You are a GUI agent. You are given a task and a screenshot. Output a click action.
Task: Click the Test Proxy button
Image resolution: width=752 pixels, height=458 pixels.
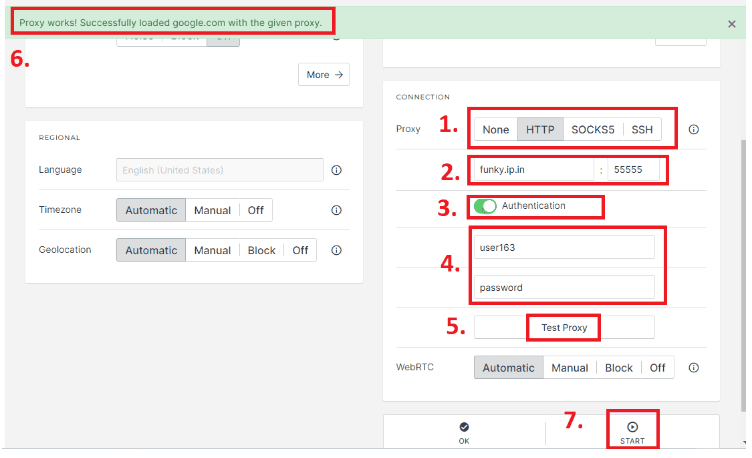pyautogui.click(x=564, y=327)
